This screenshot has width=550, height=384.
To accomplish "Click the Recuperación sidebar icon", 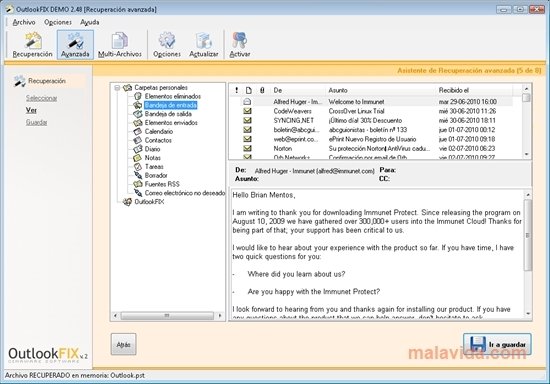I will (x=19, y=81).
